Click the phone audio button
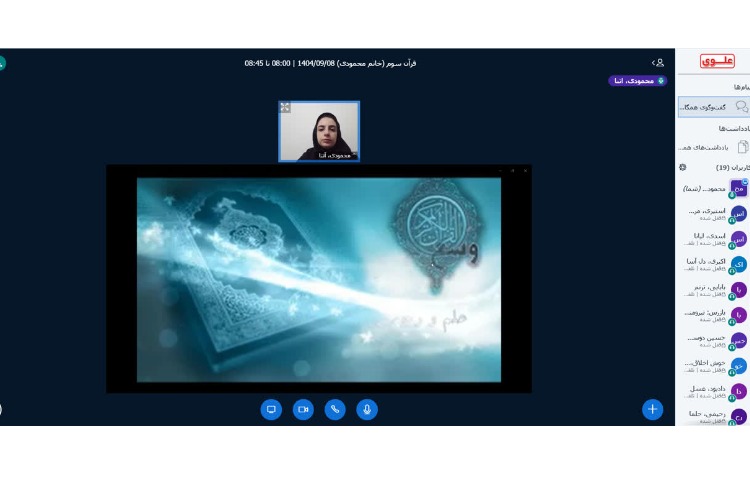Image resolution: width=750 pixels, height=480 pixels. pos(335,409)
